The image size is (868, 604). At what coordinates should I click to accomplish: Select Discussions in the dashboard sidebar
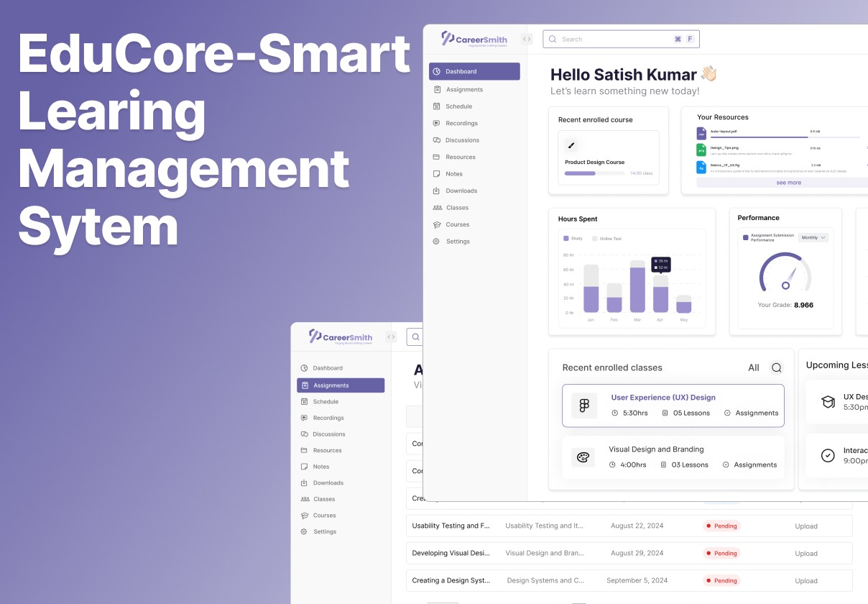pyautogui.click(x=462, y=140)
